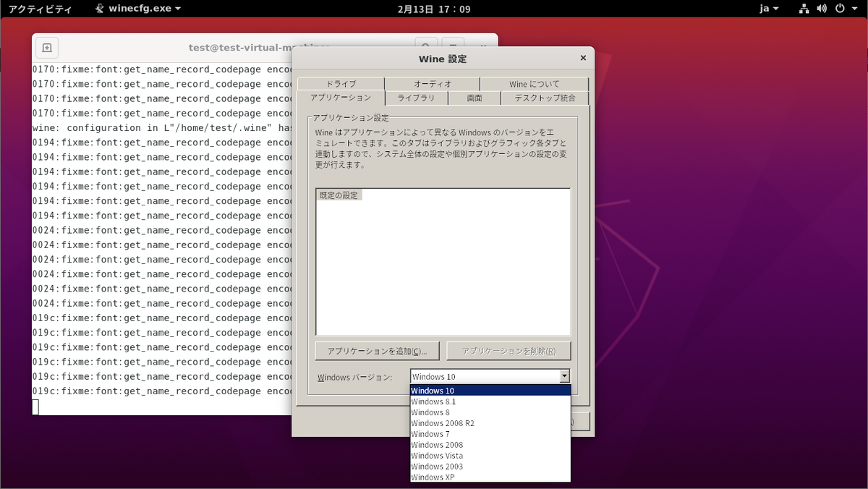Viewport: 868px width, 489px height.
Task: Choose Windows 2008 R2 from the list
Action: [490, 423]
